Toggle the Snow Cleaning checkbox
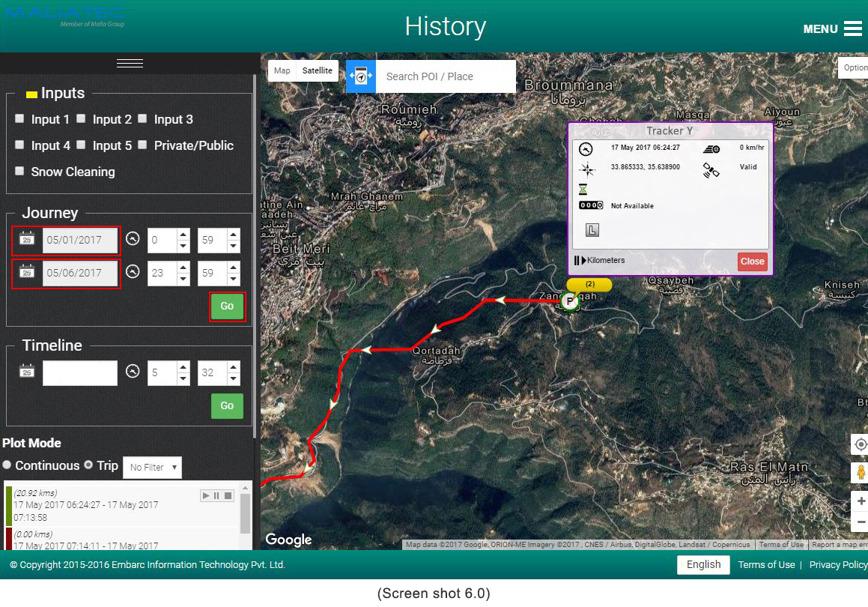The height and width of the screenshot is (607, 868). pos(19,171)
